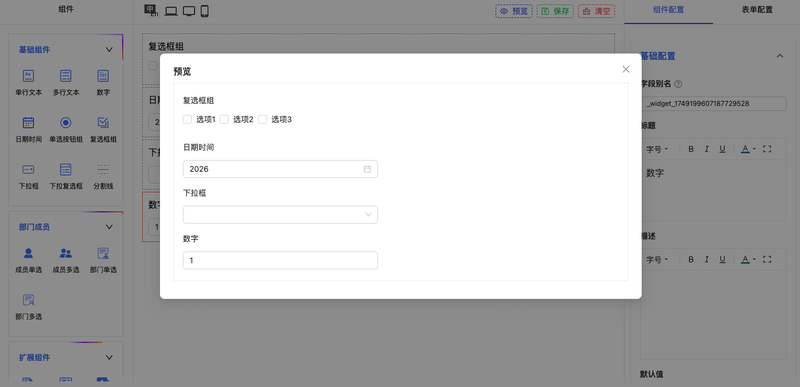
Task: Select the 部门多选 component icon
Action: (x=29, y=300)
